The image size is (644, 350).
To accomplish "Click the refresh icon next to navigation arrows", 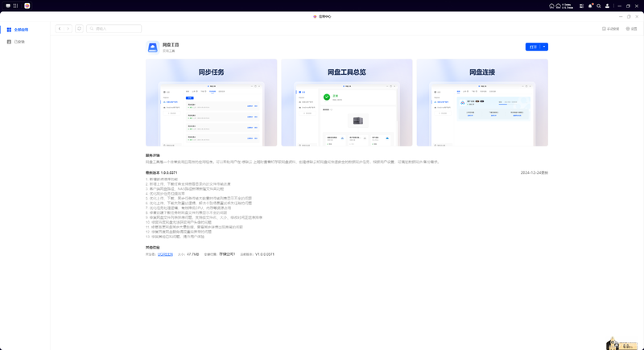I will [79, 29].
